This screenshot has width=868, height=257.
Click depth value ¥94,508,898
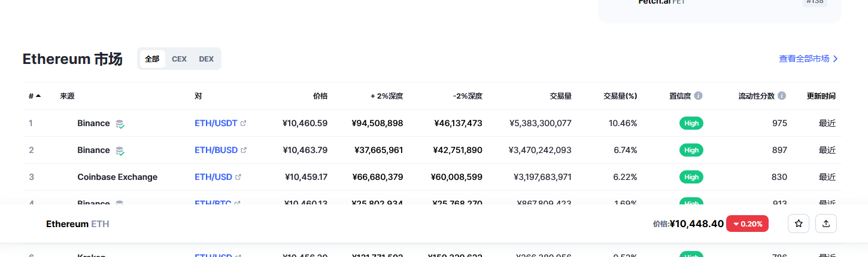click(377, 123)
